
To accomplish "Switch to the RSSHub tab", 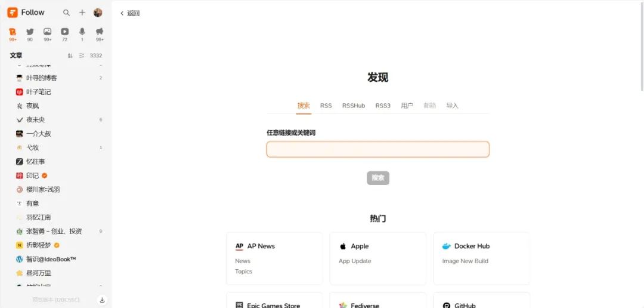I will tap(354, 106).
